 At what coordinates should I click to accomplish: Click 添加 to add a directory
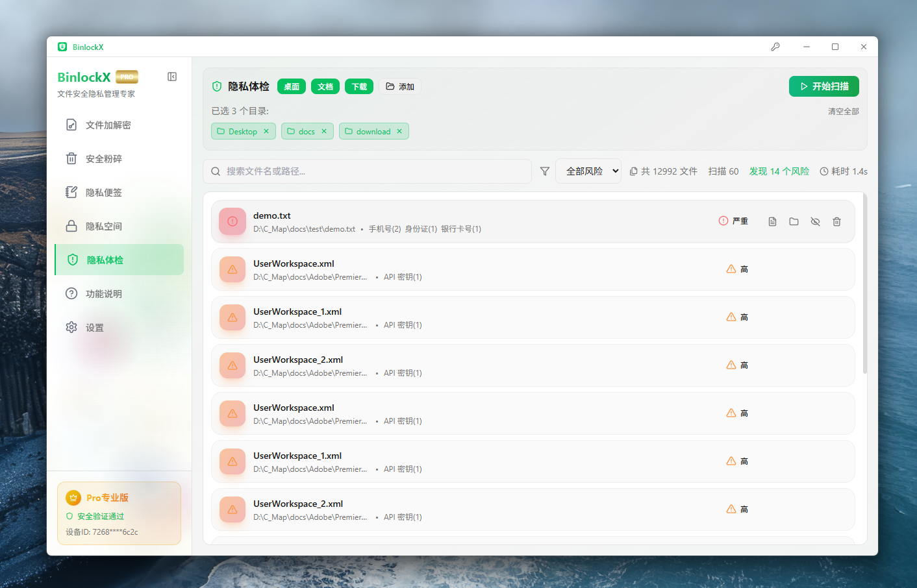pos(400,86)
